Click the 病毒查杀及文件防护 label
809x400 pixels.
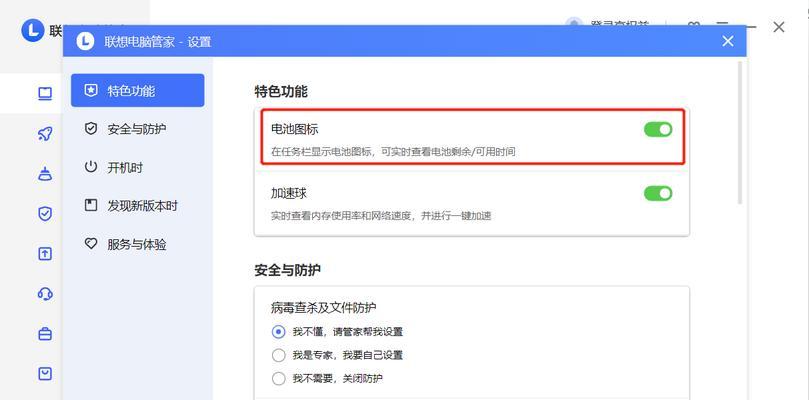point(323,308)
